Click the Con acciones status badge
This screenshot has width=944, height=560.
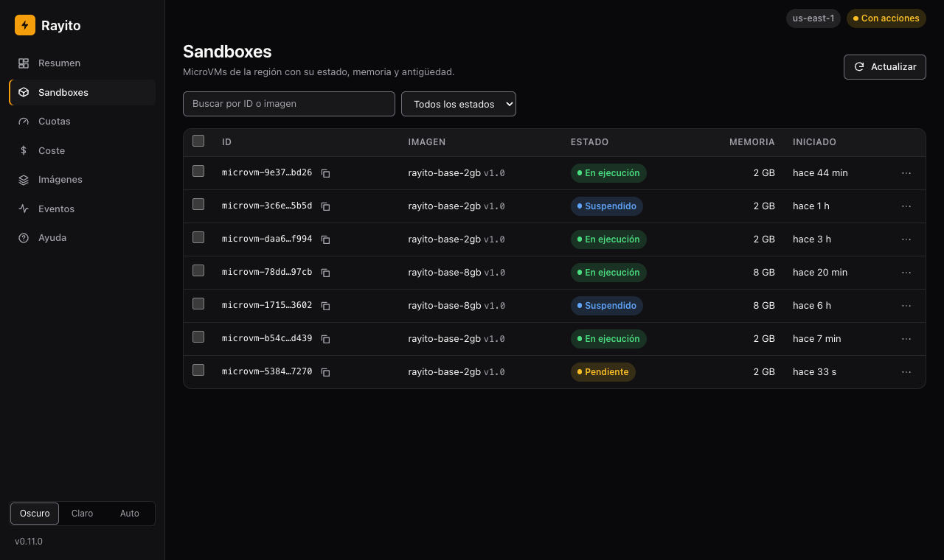tap(886, 18)
